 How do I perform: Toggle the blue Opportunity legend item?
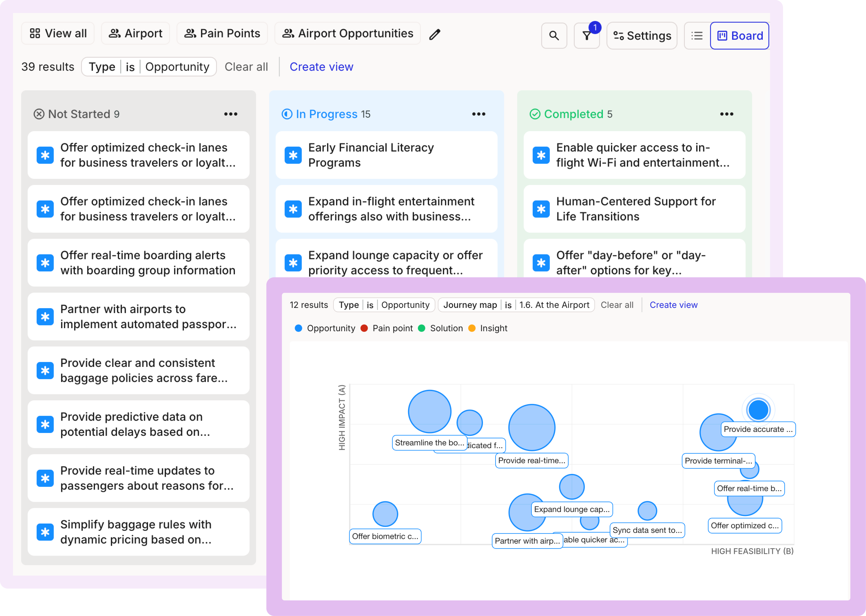point(325,328)
